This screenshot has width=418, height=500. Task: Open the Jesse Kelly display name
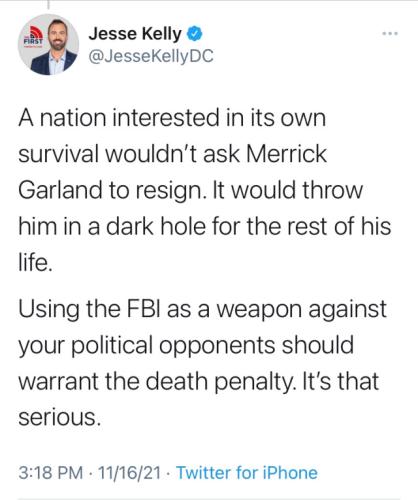click(135, 34)
